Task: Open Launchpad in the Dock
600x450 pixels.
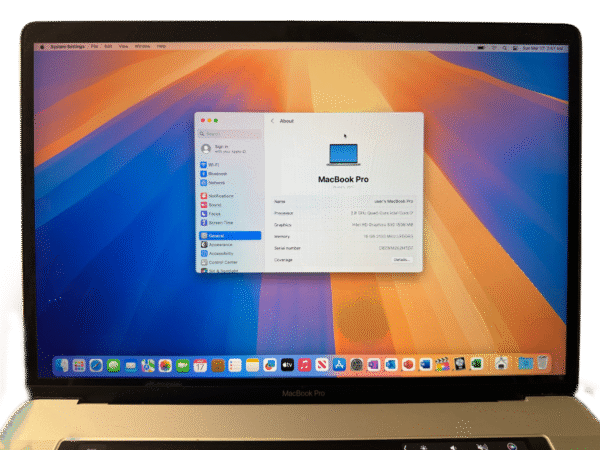Action: pos(79,365)
